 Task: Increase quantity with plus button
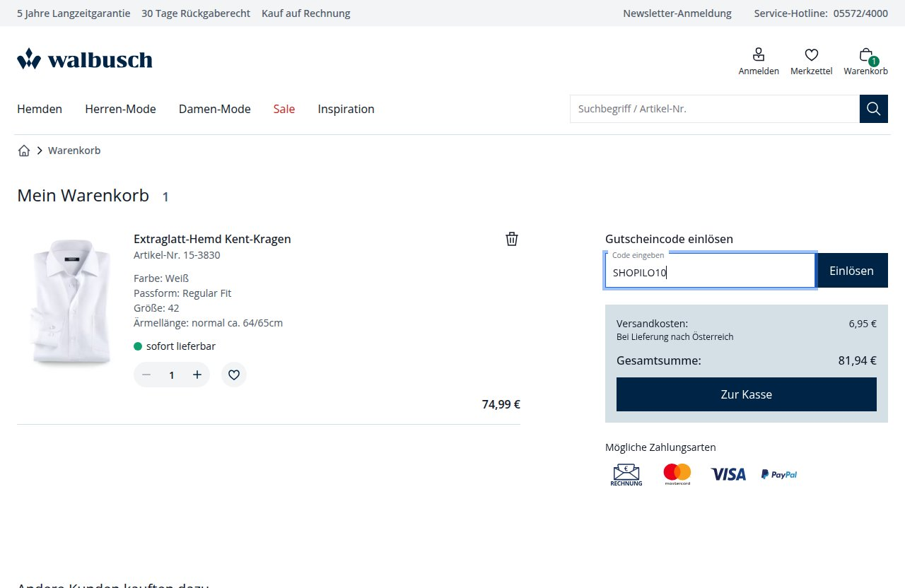pos(197,375)
